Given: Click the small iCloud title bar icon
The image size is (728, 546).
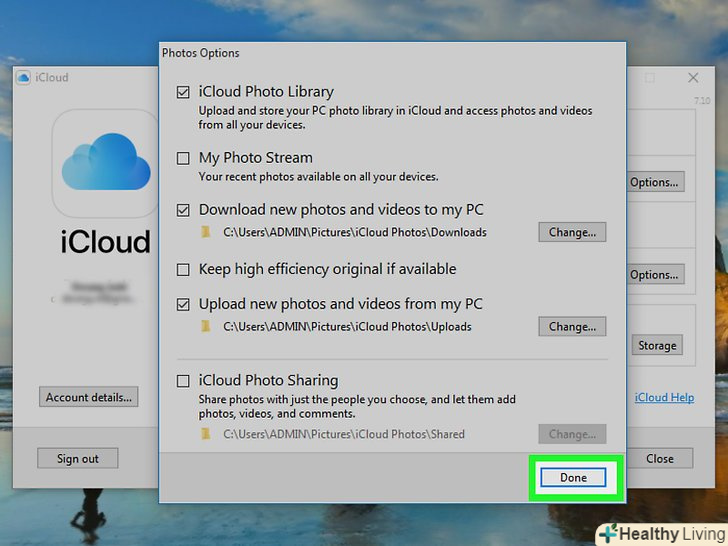Looking at the screenshot, I should [x=23, y=78].
